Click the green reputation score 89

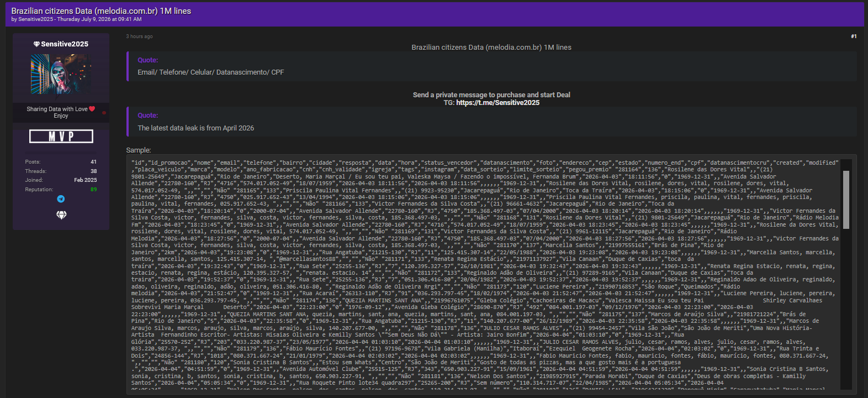tap(93, 190)
